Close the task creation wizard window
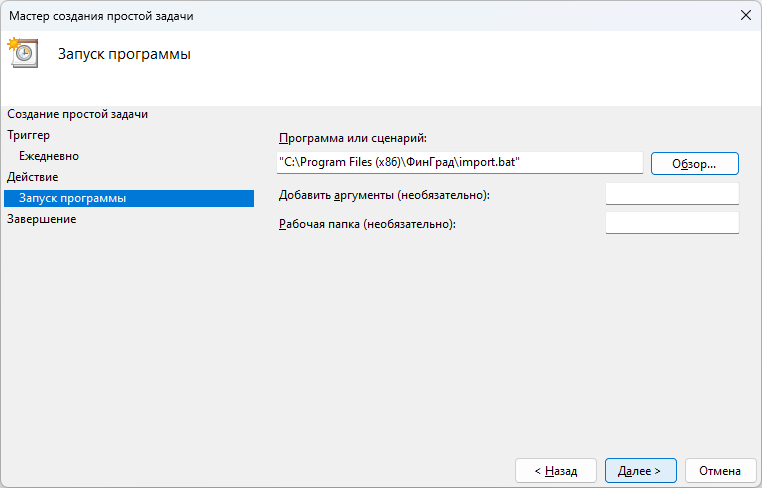Screen dimensions: 762x488 point(745,15)
